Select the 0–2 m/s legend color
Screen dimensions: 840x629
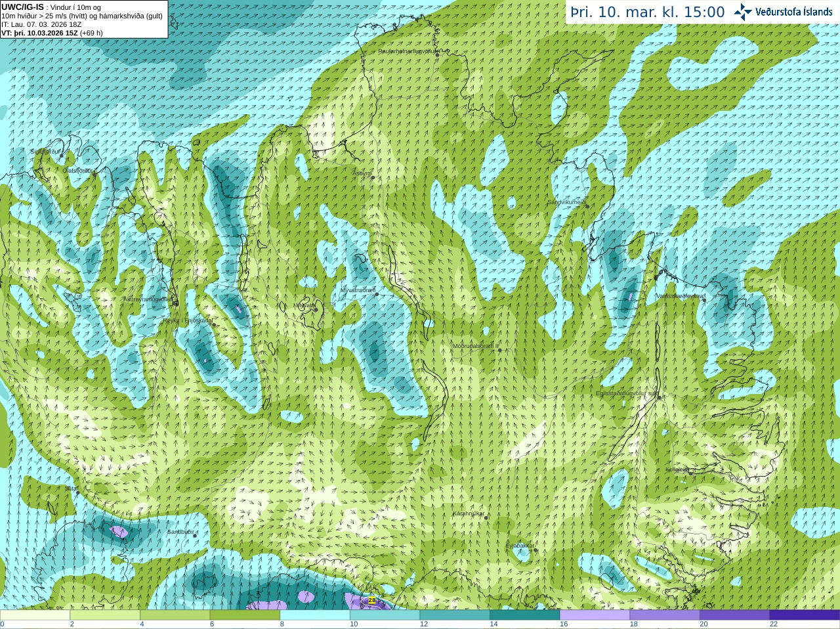[35, 615]
